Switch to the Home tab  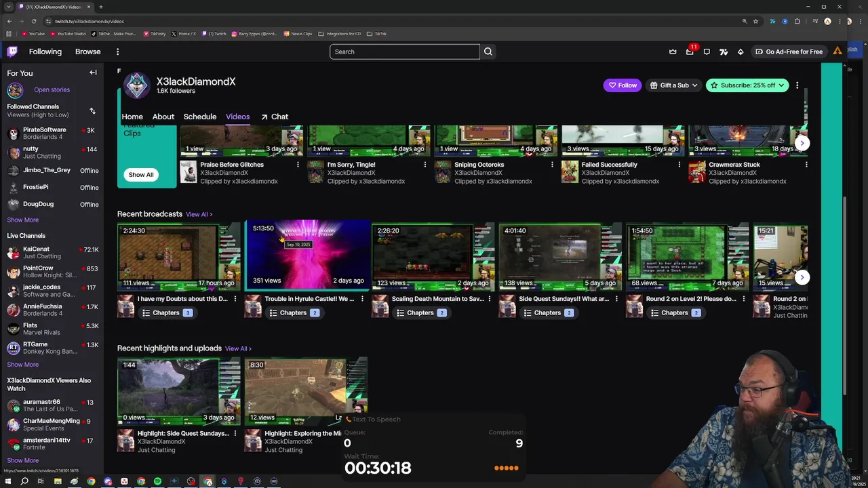[132, 117]
